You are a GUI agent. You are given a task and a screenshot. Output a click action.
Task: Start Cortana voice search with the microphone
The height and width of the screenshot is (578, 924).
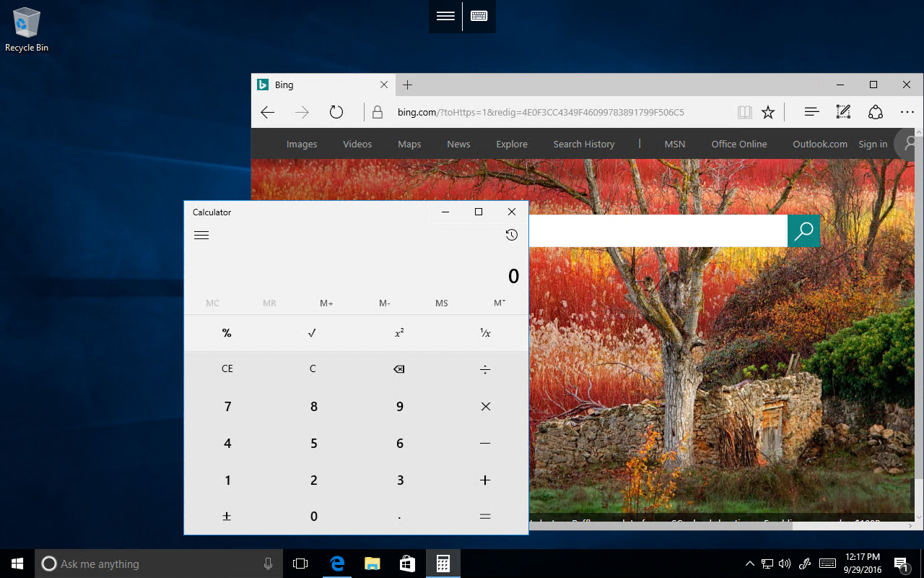(268, 564)
